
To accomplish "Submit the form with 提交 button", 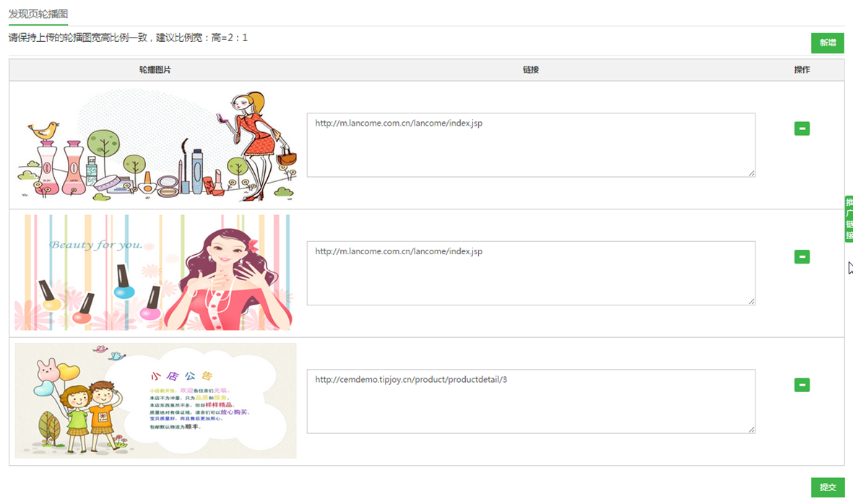I will [827, 487].
